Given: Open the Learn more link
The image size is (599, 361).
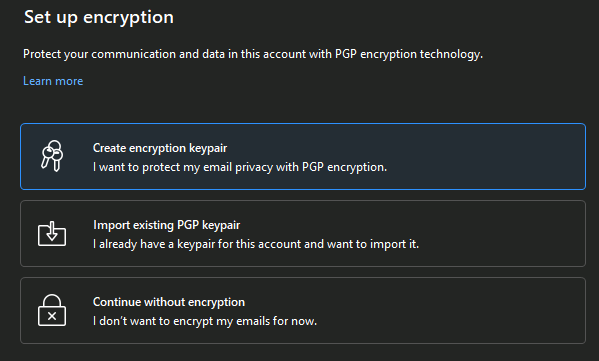Looking at the screenshot, I should click(x=53, y=81).
